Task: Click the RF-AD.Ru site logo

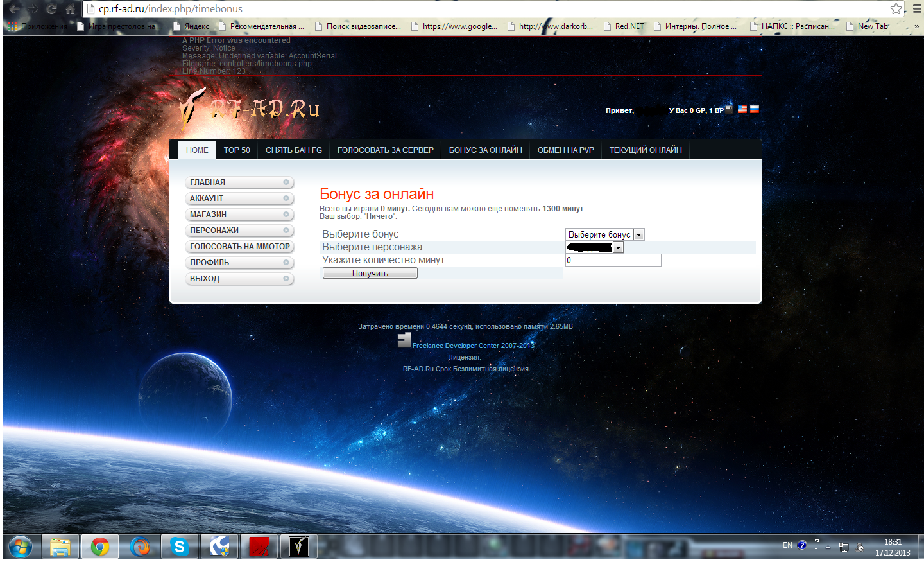Action: point(250,108)
